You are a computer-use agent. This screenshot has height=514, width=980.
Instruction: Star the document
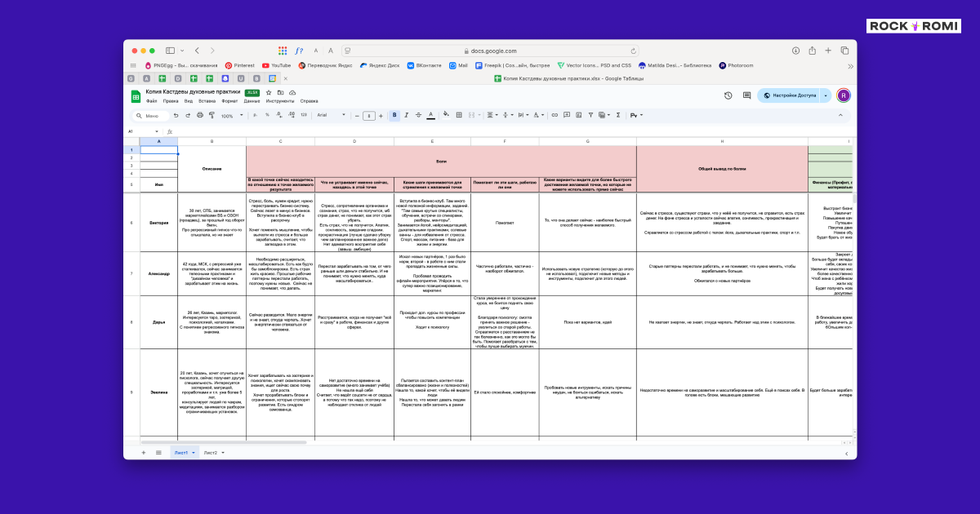click(269, 92)
